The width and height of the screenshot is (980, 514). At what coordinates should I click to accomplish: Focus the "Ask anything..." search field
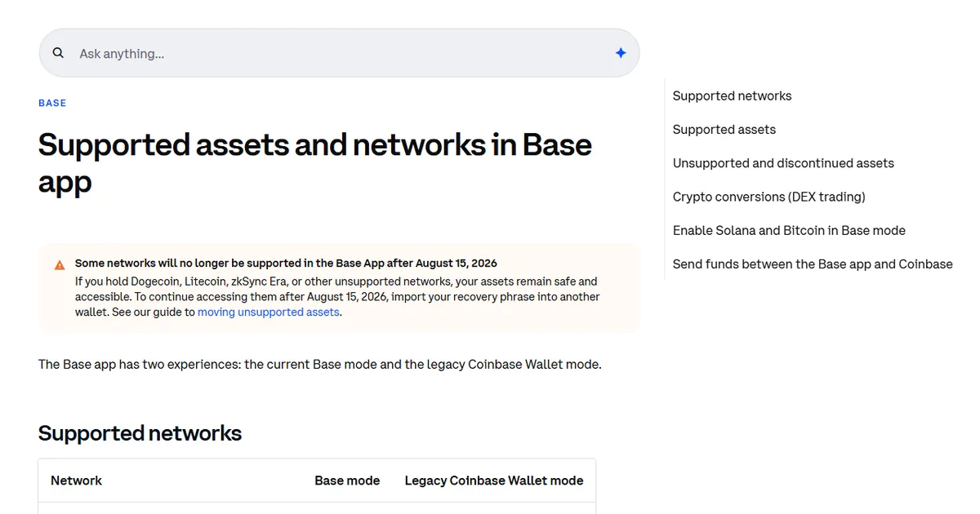pos(339,53)
